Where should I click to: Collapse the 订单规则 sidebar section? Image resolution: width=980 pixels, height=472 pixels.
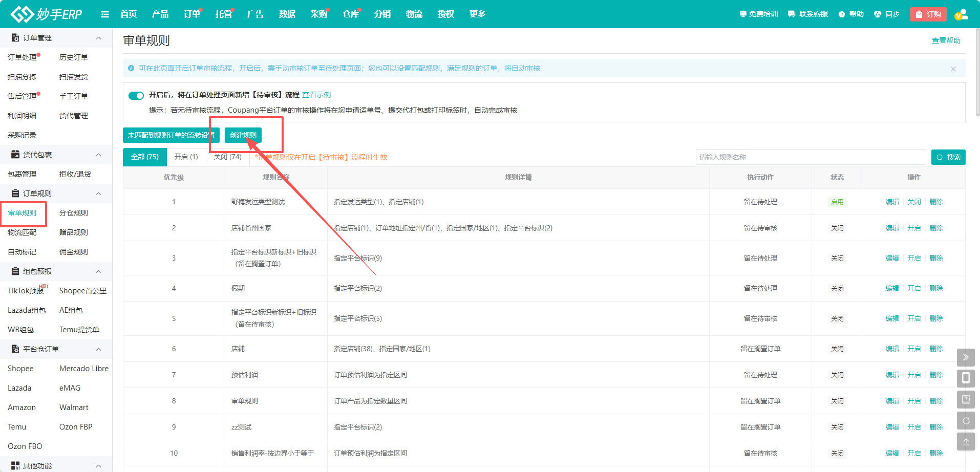click(98, 194)
